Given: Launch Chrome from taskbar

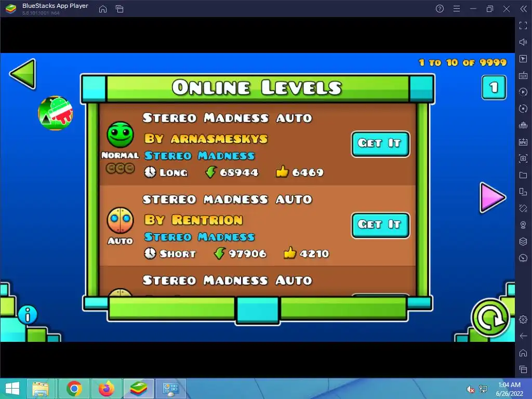Looking at the screenshot, I should click(74, 389).
